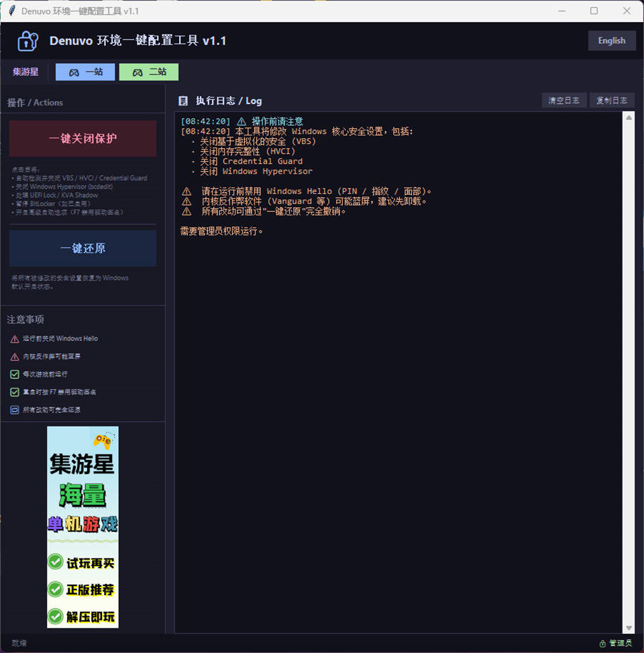Click the green lock icon beside 管理员
Viewport: 644px width, 653px height.
(x=602, y=644)
